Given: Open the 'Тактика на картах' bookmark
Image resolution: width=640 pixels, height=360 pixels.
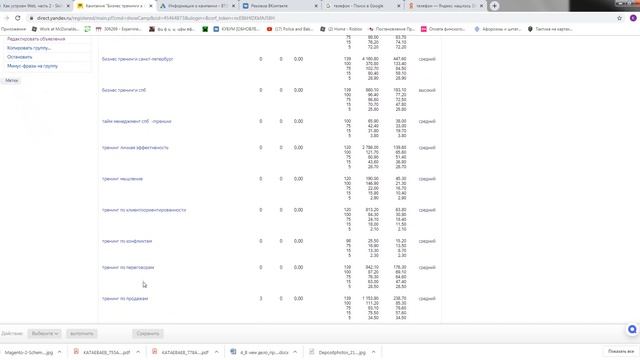Looking at the screenshot, I should pos(551,29).
